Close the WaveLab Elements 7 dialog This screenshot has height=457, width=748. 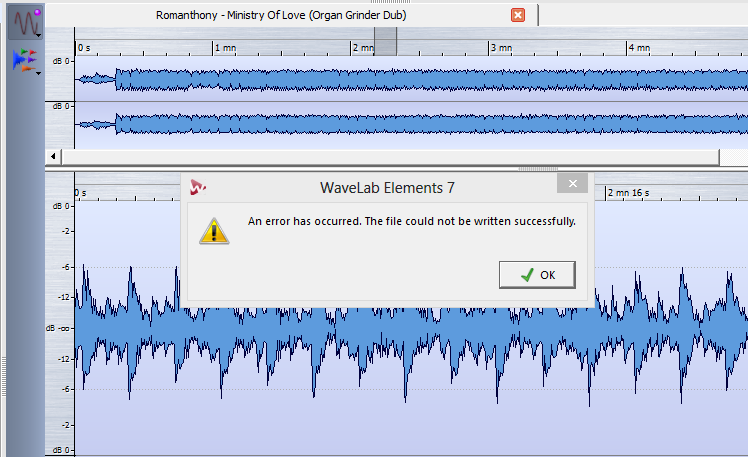click(572, 184)
